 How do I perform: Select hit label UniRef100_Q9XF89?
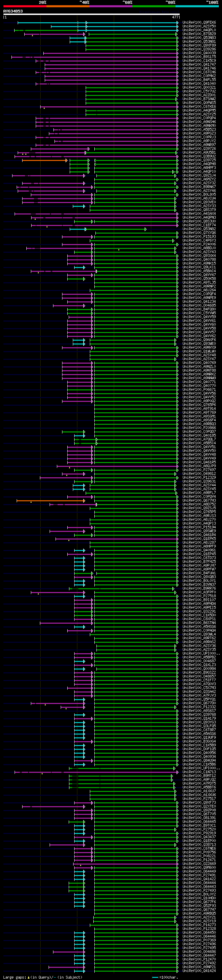pyautogui.click(x=199, y=45)
